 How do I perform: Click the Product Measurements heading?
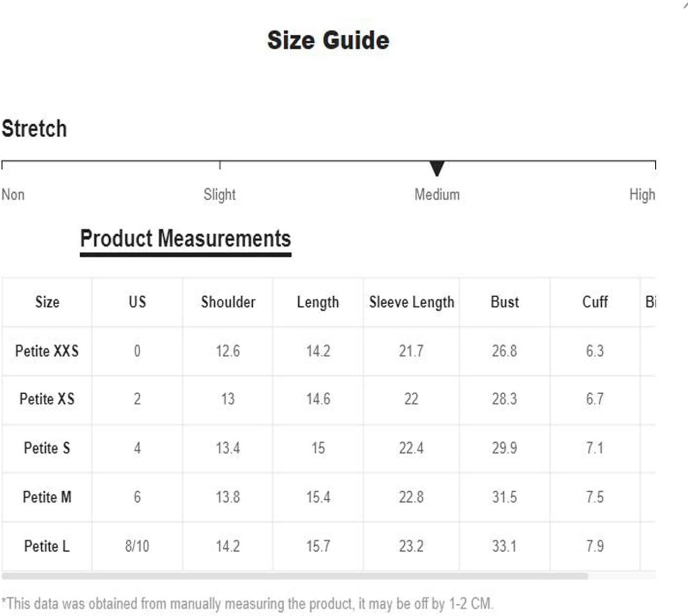pyautogui.click(x=185, y=238)
